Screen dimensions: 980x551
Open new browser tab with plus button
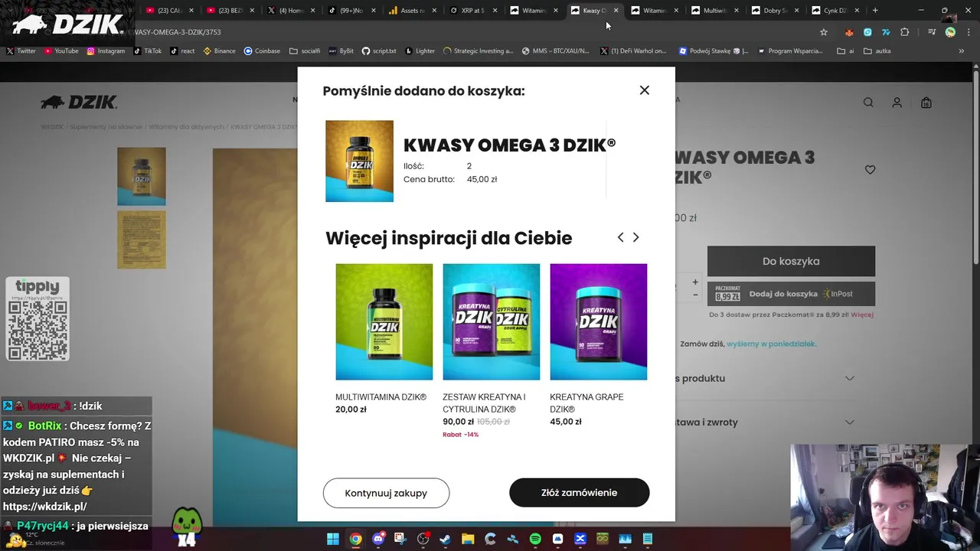click(x=875, y=11)
